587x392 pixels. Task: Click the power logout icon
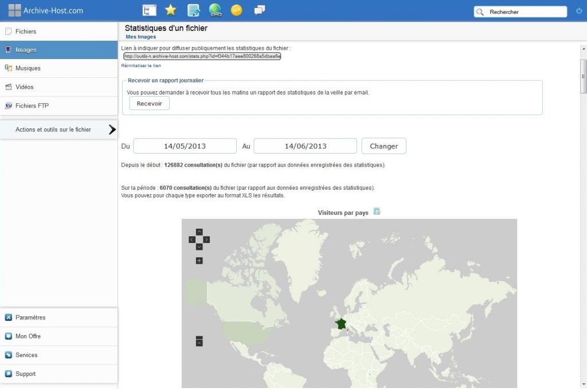click(x=578, y=11)
